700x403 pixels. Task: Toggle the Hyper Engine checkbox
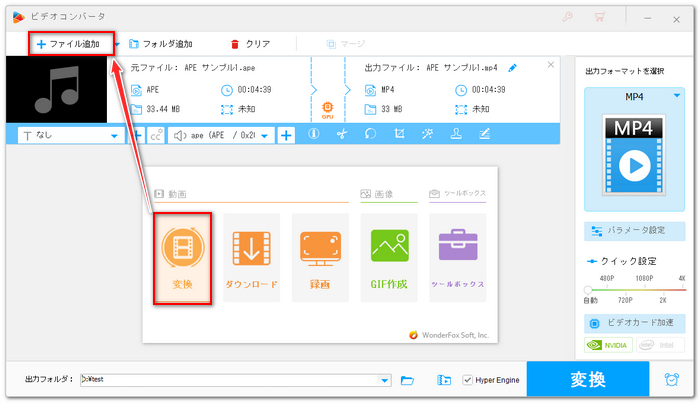coord(467,380)
